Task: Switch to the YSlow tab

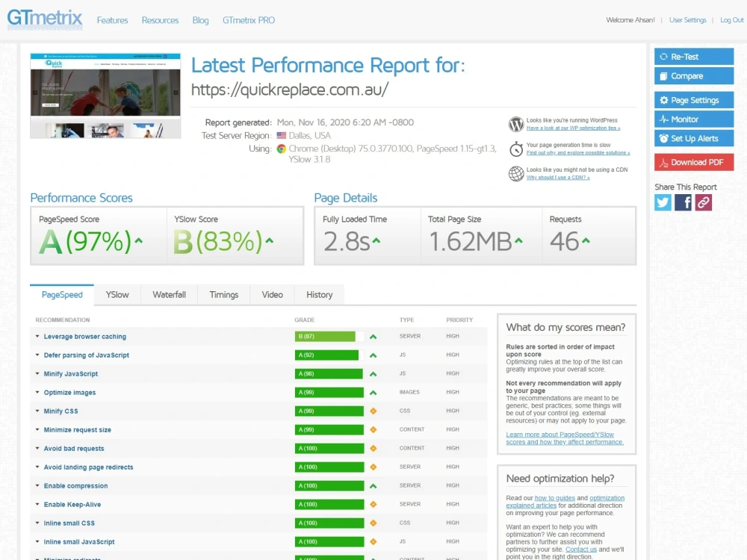Action: pos(117,294)
